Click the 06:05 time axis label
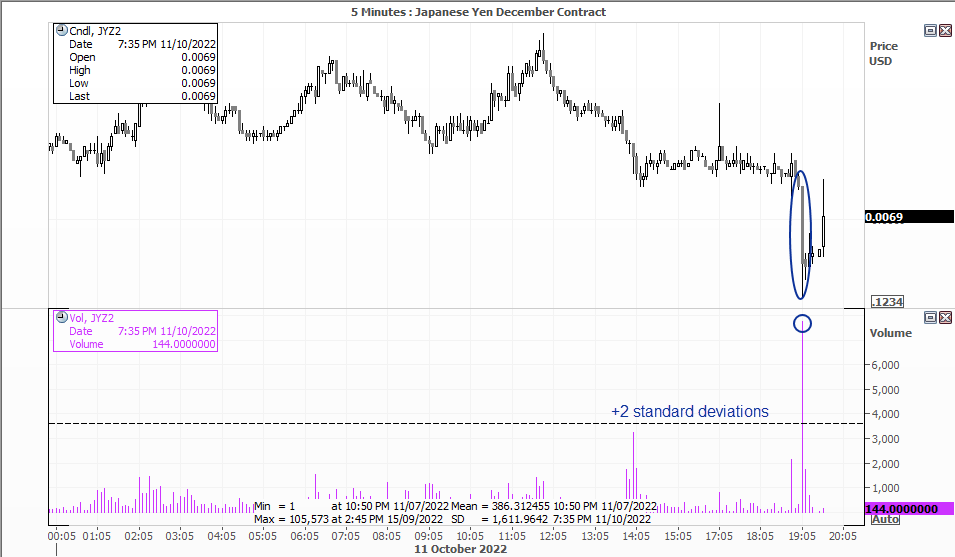 305,536
